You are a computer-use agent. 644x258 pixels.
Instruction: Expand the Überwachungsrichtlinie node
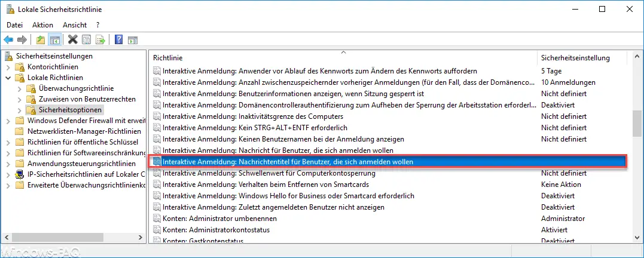(19, 88)
